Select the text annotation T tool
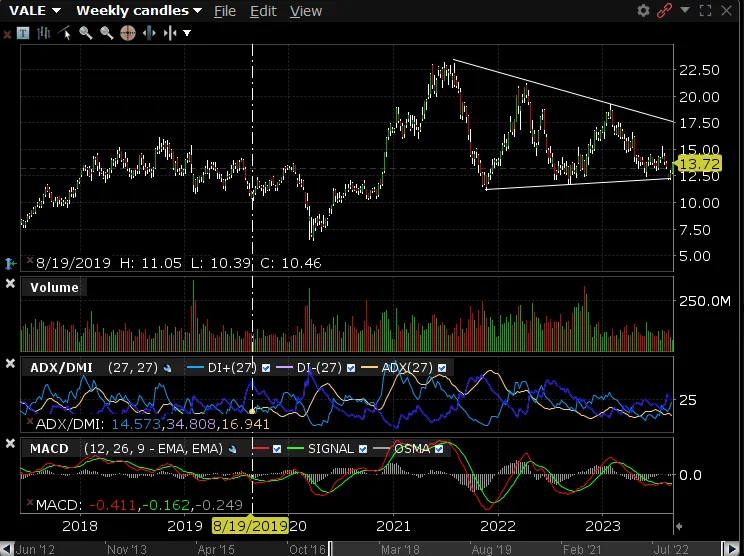 coord(23,33)
